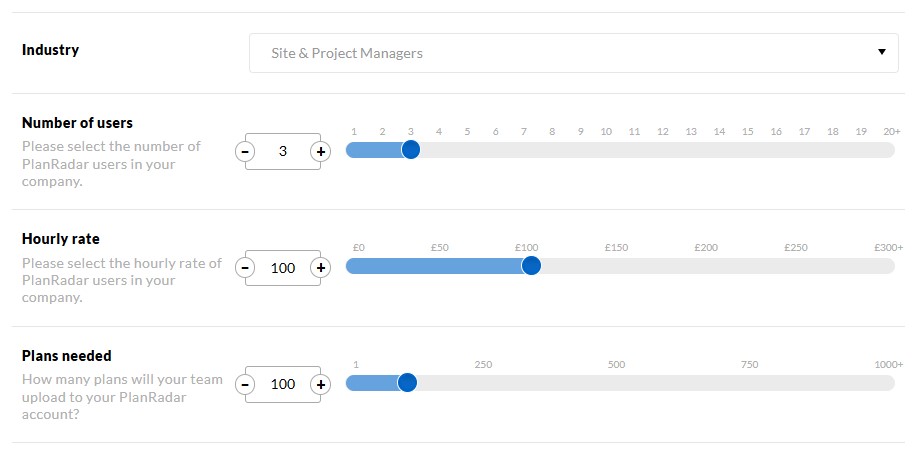Set Plans needed slider to 500
921x466 pixels.
coord(617,383)
